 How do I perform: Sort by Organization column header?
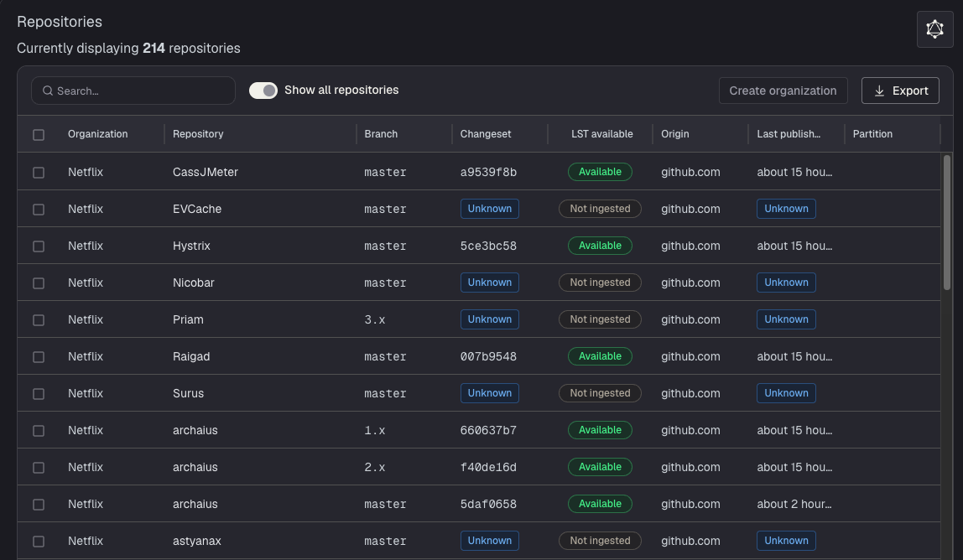[x=97, y=134]
